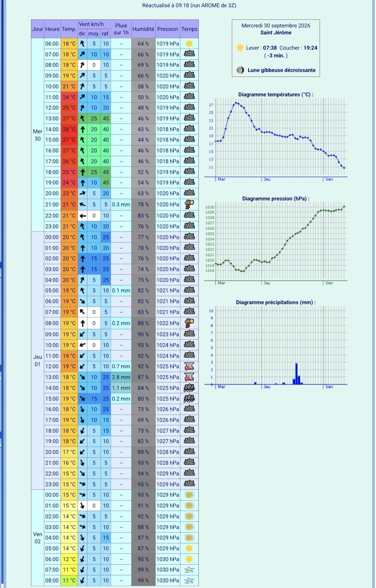Click the Jeu 01 day label in table
Screen dimensions: 376x588
[x=38, y=361]
